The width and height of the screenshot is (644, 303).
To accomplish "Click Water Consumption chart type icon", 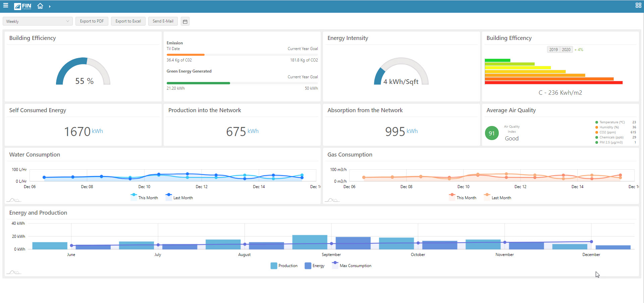I will (13, 200).
